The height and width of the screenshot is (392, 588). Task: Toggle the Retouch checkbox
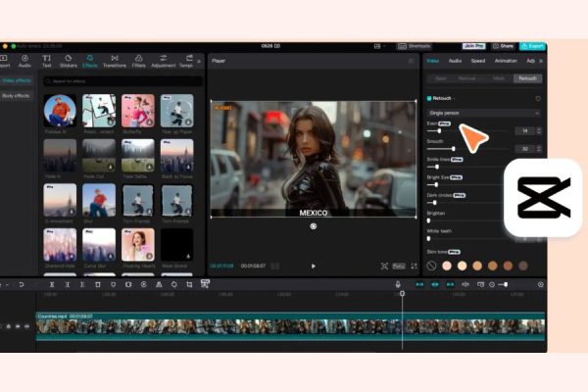click(x=429, y=98)
